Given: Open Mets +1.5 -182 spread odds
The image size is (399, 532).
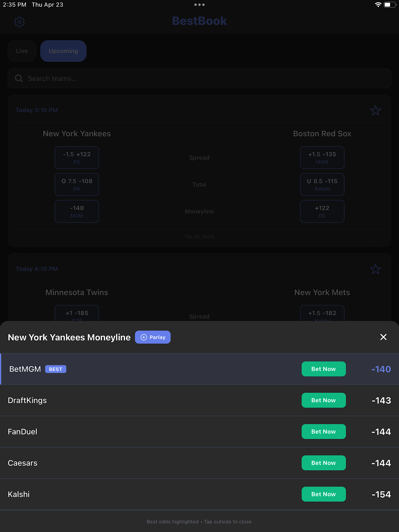Looking at the screenshot, I should 322,313.
